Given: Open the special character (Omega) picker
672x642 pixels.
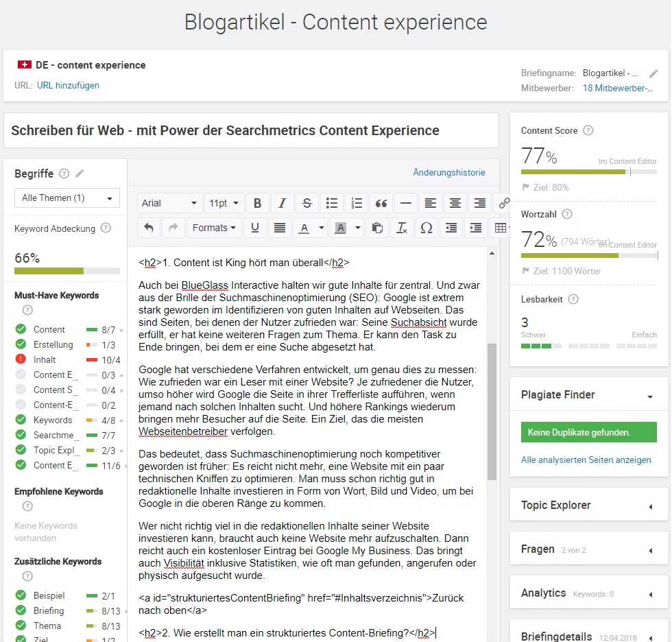Looking at the screenshot, I should pyautogui.click(x=426, y=228).
